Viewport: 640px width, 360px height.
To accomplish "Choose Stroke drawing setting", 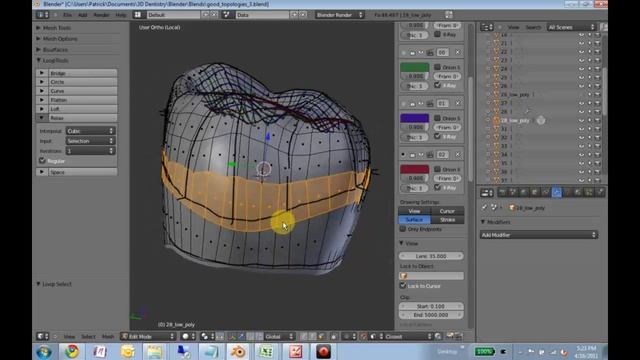I will pos(447,220).
